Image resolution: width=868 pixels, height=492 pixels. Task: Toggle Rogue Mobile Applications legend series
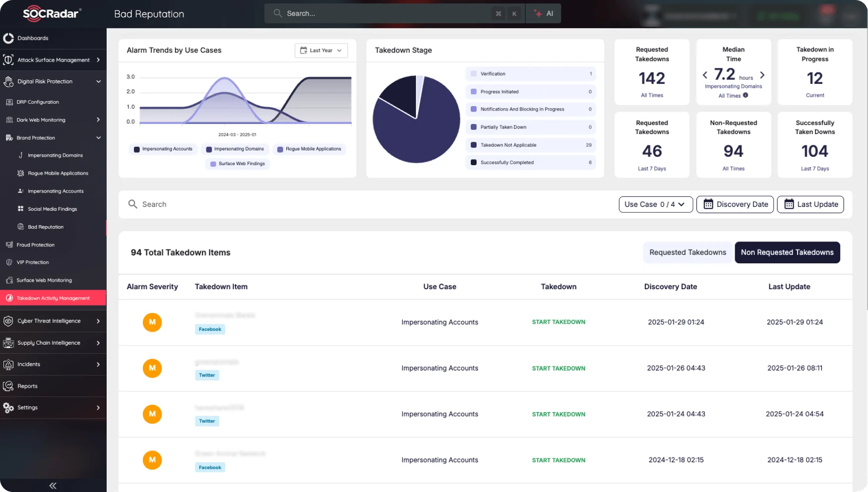coord(309,149)
